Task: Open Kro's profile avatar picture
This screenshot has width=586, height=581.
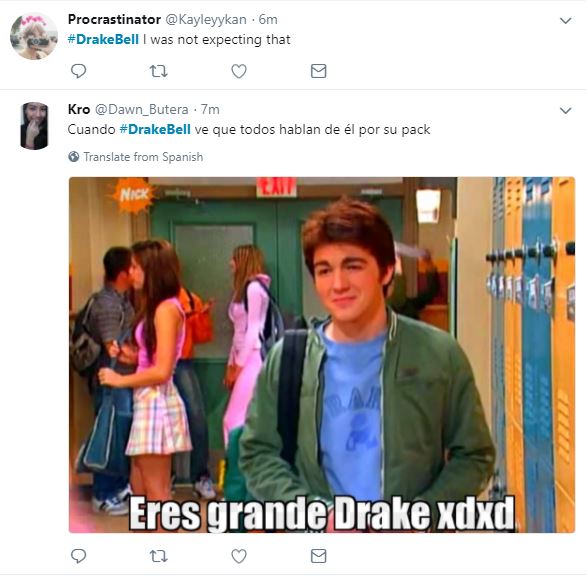Action: pos(34,126)
